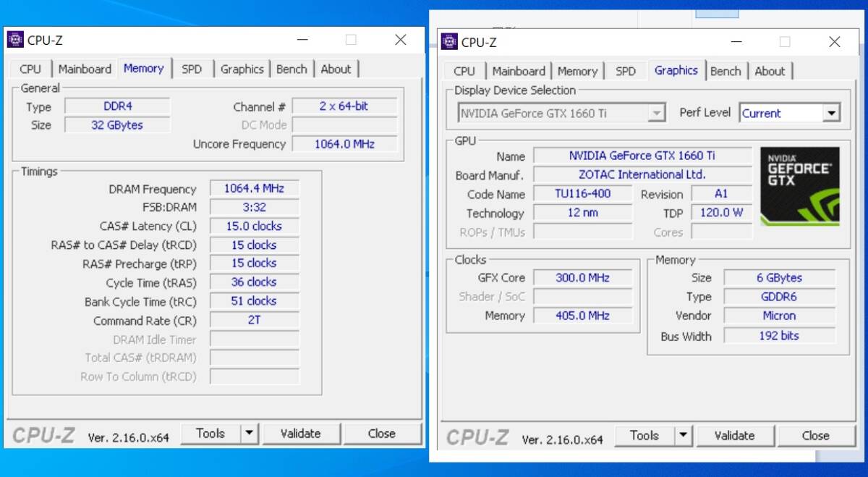Open Bench tab in right CPU-Z window
Screen dimensions: 868x477
tap(726, 72)
